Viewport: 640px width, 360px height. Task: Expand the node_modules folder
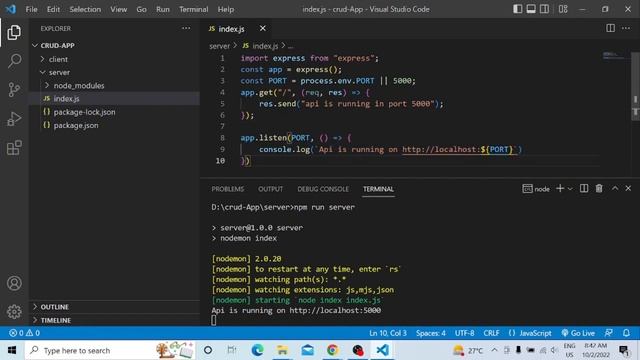(x=114, y=85)
